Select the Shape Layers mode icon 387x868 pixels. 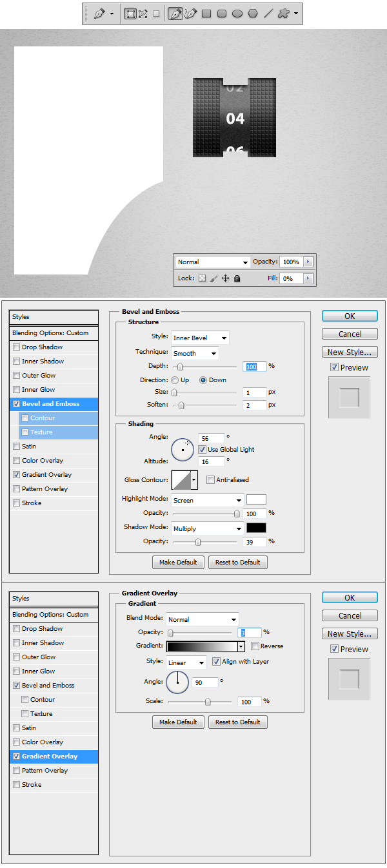tap(130, 14)
